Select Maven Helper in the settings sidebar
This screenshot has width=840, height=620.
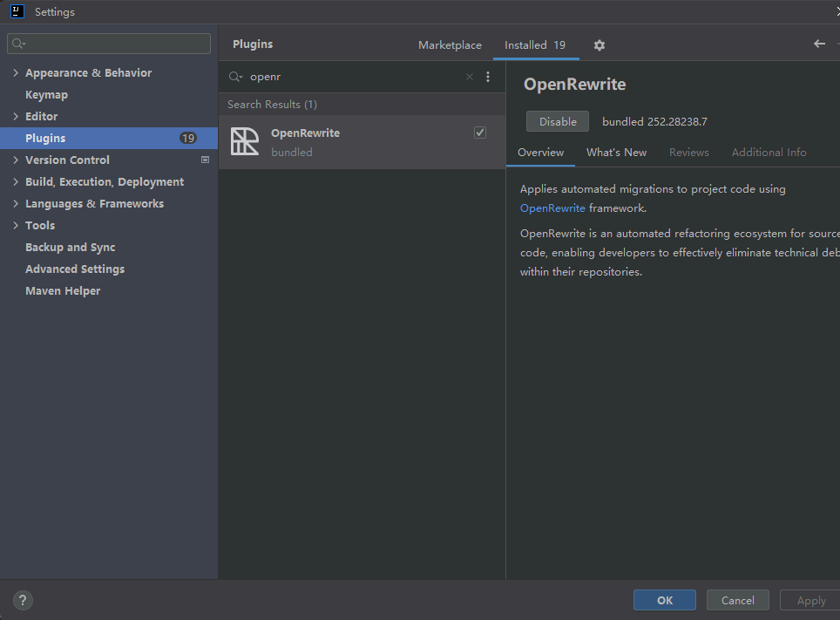tap(63, 290)
